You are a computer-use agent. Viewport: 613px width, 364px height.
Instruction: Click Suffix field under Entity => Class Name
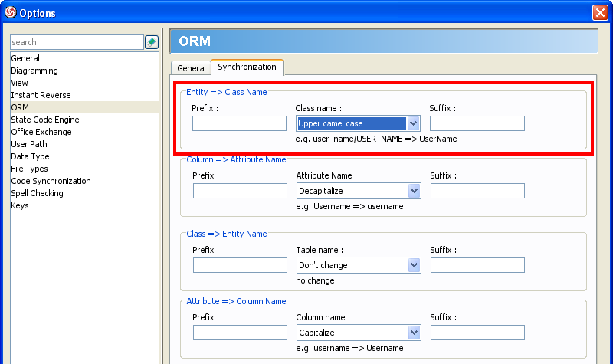[477, 123]
